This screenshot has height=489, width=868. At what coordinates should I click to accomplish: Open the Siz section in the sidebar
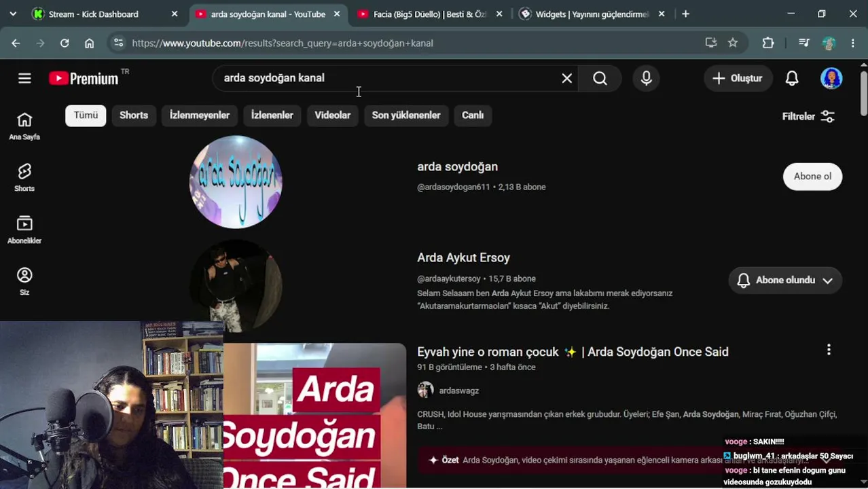(24, 282)
